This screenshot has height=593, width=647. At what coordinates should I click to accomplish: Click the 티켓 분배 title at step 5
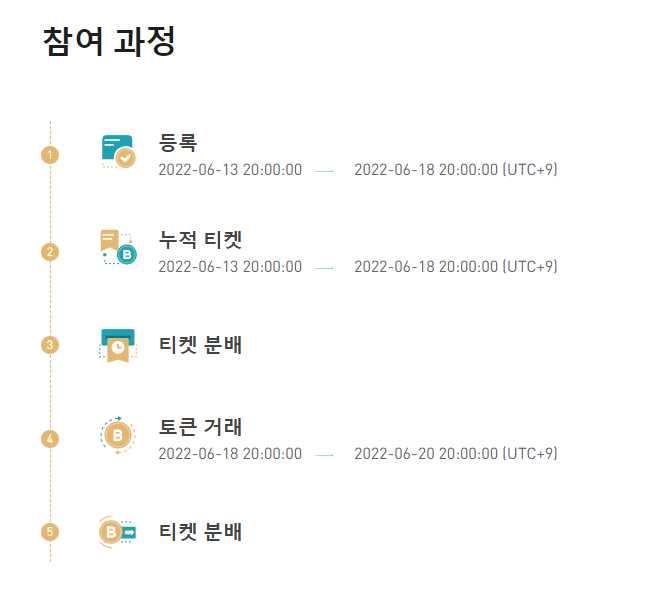201,532
